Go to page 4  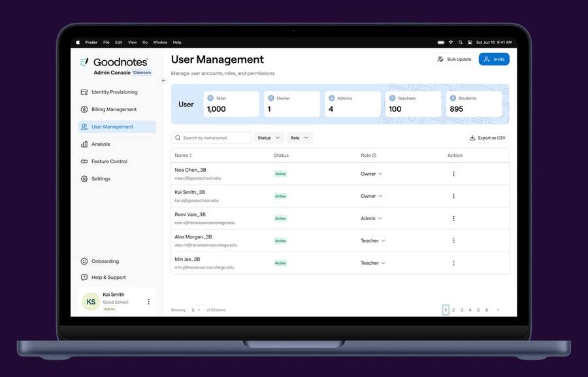[x=470, y=310]
